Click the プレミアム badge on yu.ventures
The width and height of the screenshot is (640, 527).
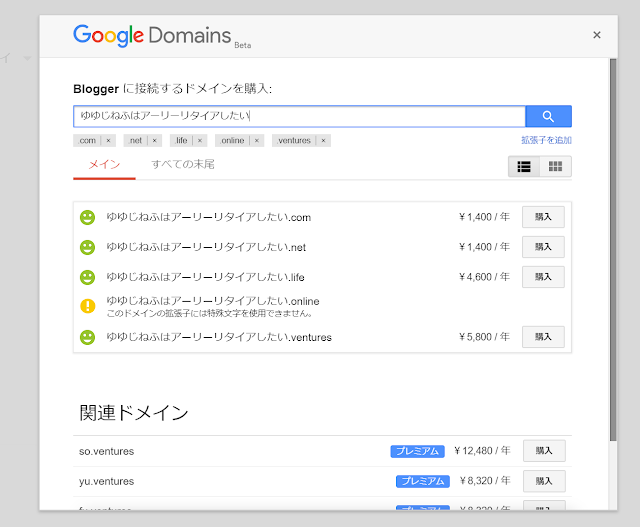coord(423,481)
